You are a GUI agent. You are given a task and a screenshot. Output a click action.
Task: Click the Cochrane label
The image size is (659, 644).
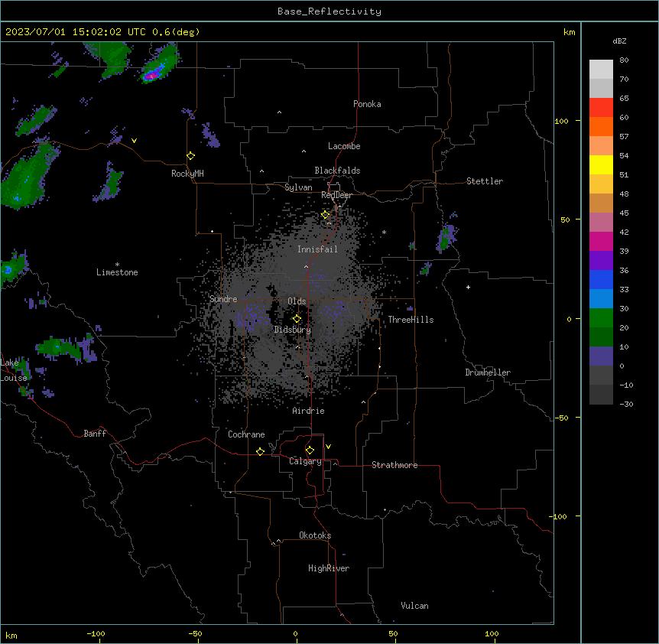pyautogui.click(x=246, y=434)
